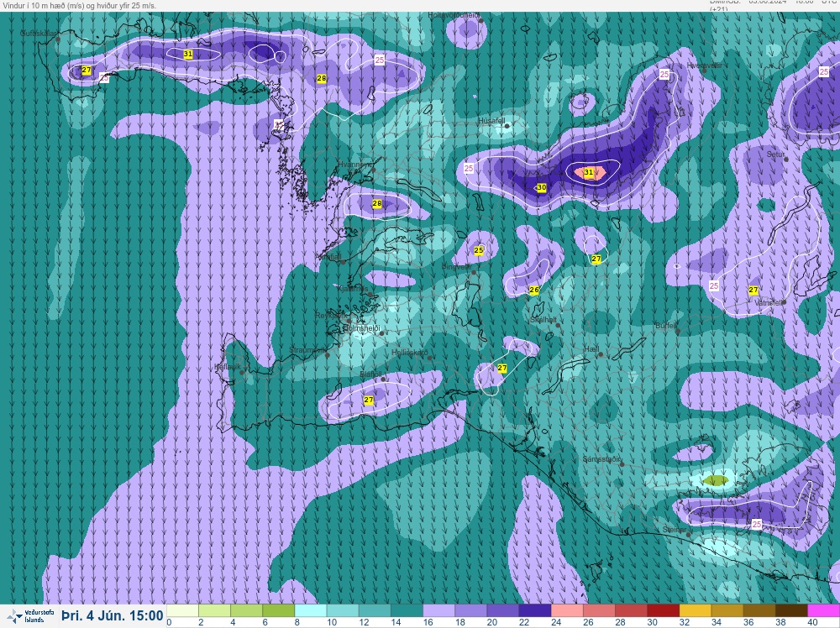
Task: Select the Skálholt station label
Action: (x=543, y=320)
